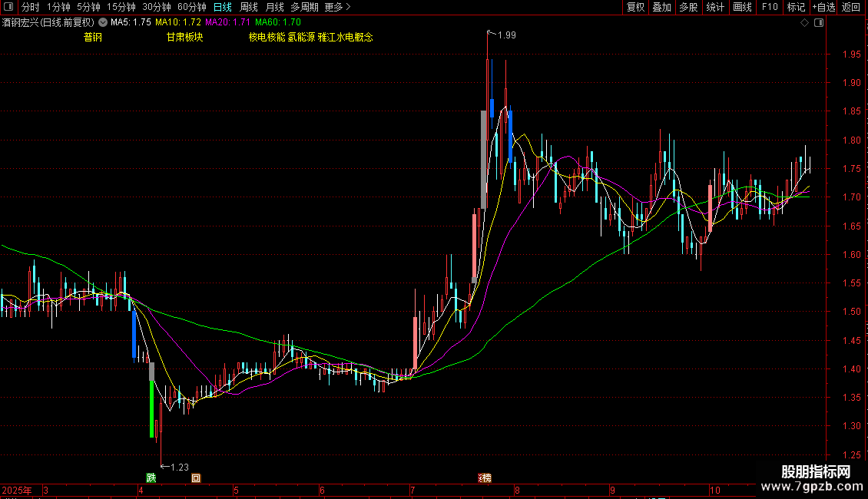Screen dimensions: 868x499
Task: Click the 1.25 price axis label
Action: tap(851, 454)
